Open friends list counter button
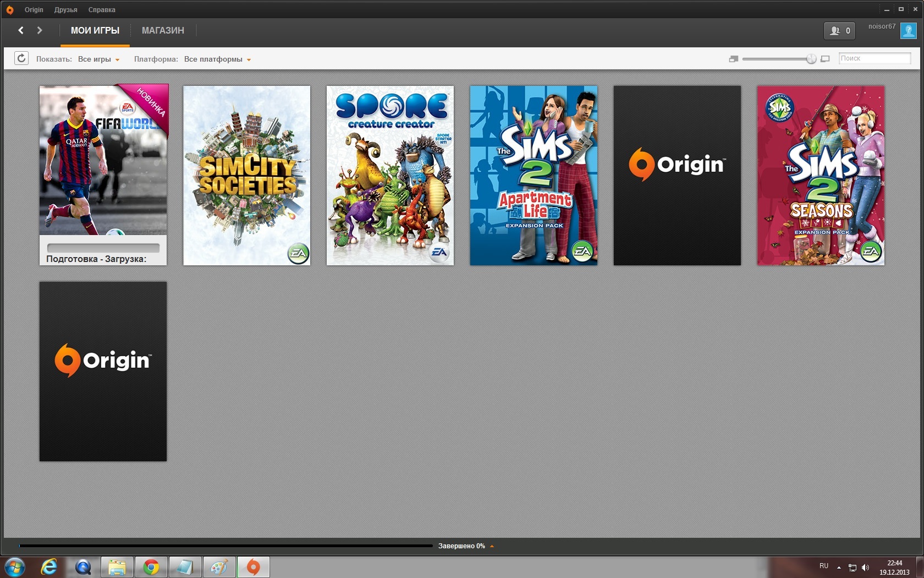The image size is (924, 578). 839,31
